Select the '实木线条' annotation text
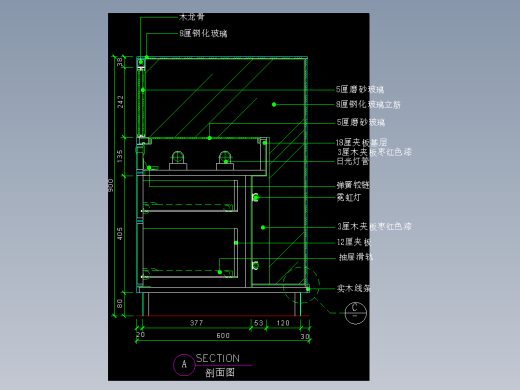Image resolution: width=520 pixels, height=390 pixels. pos(354,288)
